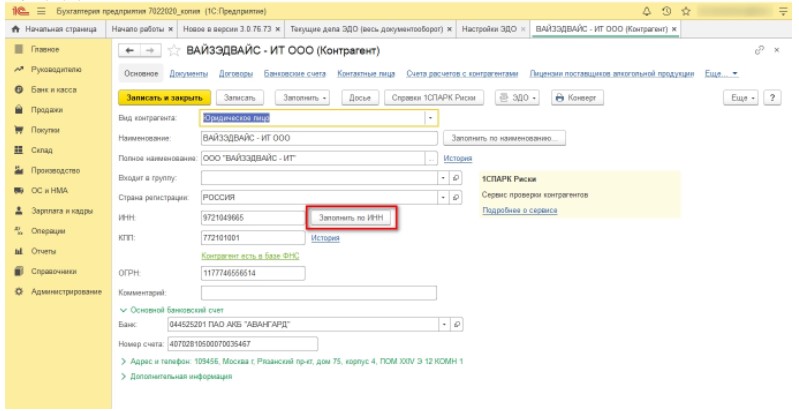Switch to Настройки ЭДО tab
Screen dimensions: 799x411
click(x=489, y=29)
